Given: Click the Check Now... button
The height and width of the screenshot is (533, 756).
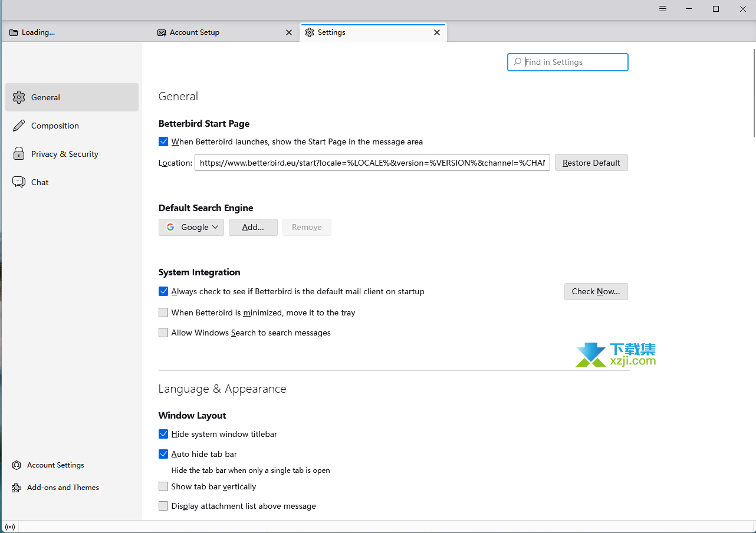Looking at the screenshot, I should click(596, 291).
